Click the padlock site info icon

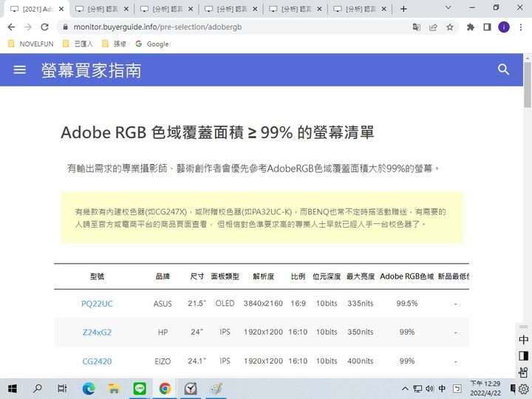(x=66, y=27)
